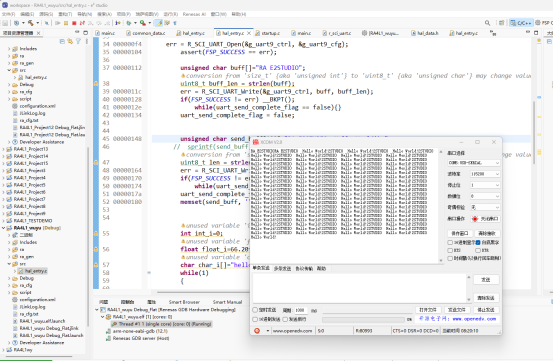Screen dimensions: 554x361
Task: Click the red Disconnect debug icon
Action: coord(82,23)
